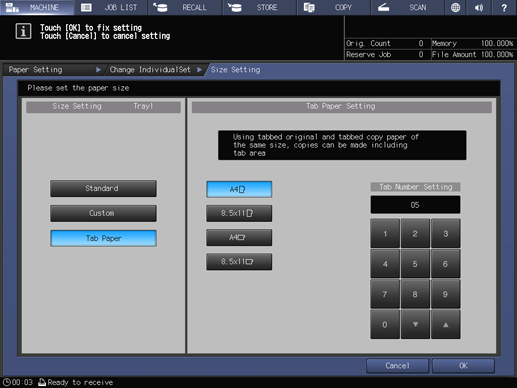Screen dimensions: 517x388
Task: Open the COPY tab
Action: (x=334, y=7)
